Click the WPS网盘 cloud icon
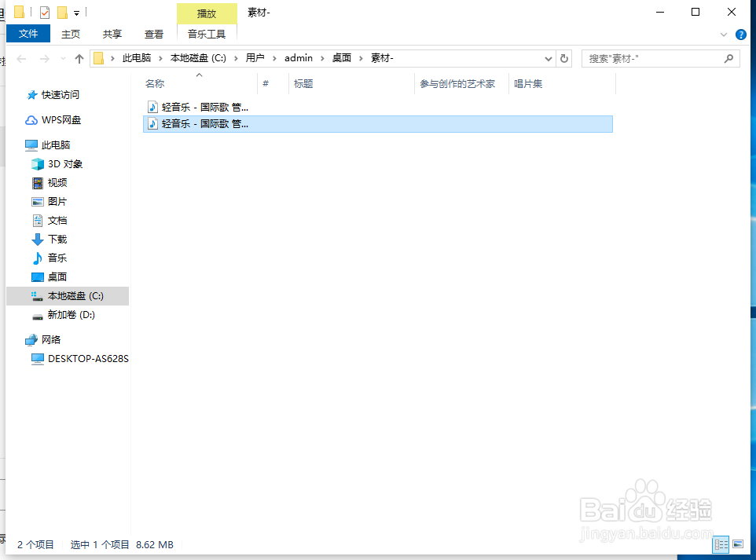This screenshot has width=756, height=560. (31, 120)
